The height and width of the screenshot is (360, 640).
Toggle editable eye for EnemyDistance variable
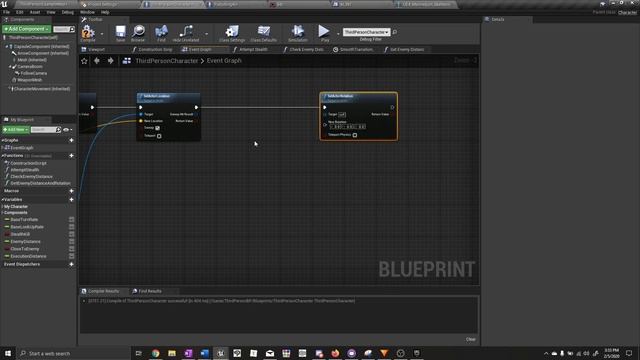(71, 242)
